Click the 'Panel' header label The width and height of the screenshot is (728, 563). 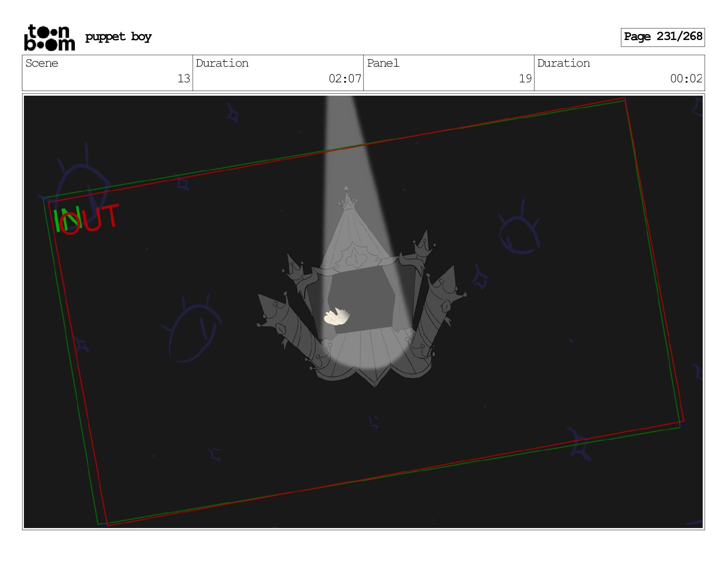coord(383,63)
